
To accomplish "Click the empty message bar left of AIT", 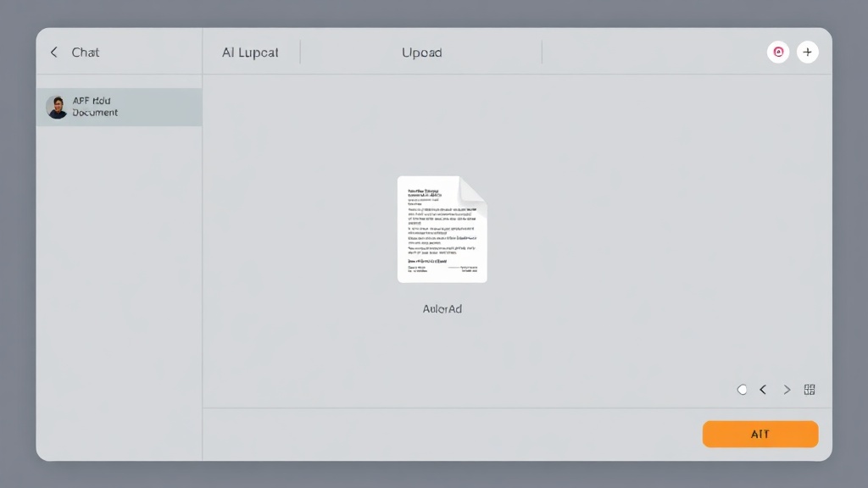I will [451, 434].
